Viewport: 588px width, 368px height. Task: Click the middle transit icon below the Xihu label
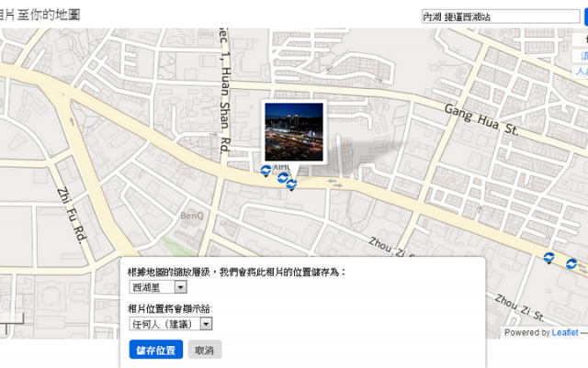coord(283,178)
